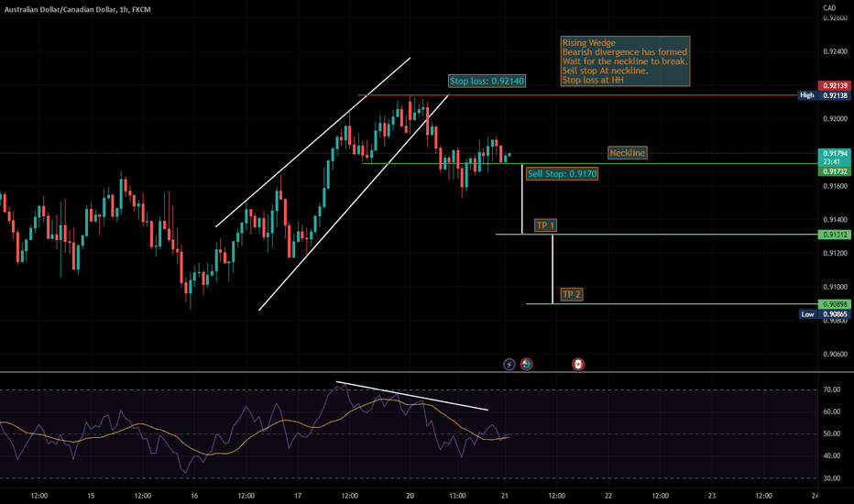Image resolution: width=854 pixels, height=504 pixels.
Task: Select the Sell Stop: 0.9170 label
Action: pyautogui.click(x=562, y=174)
